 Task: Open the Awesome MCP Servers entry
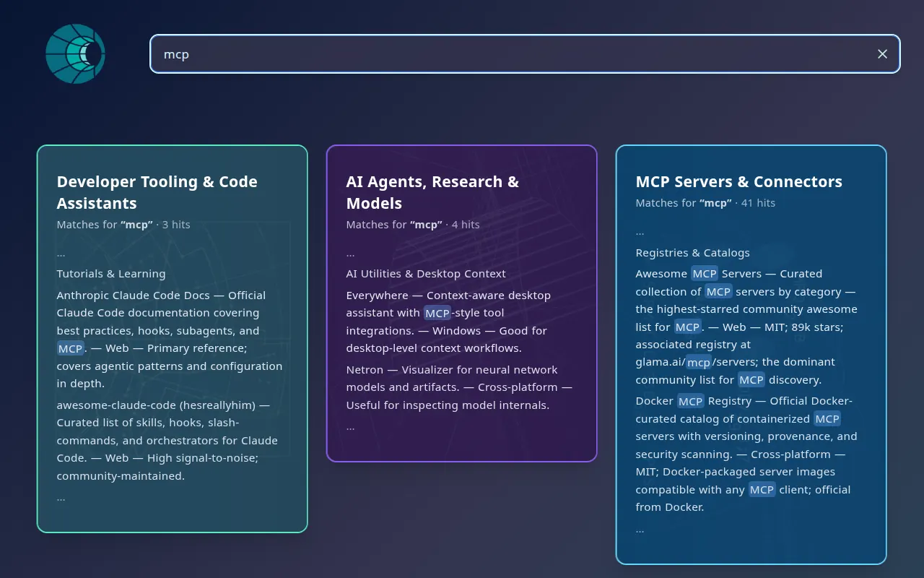(x=748, y=327)
